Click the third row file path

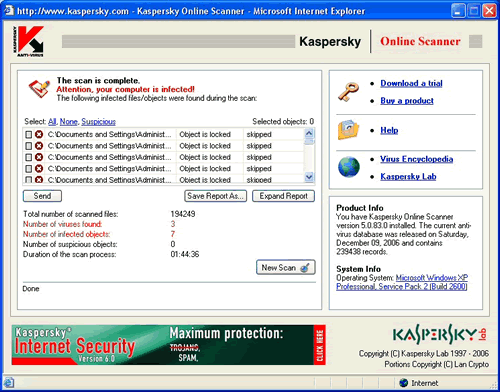(x=110, y=157)
